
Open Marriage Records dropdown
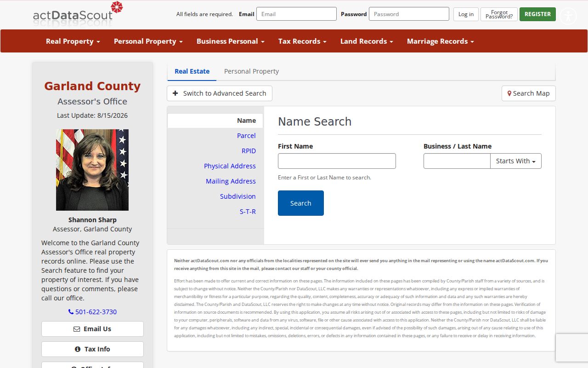441,41
